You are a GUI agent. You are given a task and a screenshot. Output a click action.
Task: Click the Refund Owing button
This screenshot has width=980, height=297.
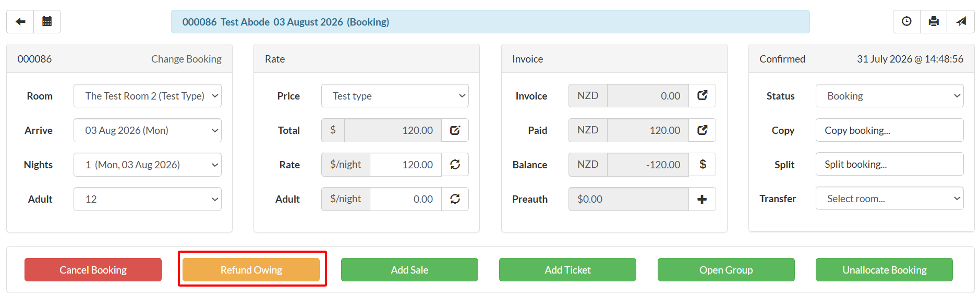coord(251,270)
